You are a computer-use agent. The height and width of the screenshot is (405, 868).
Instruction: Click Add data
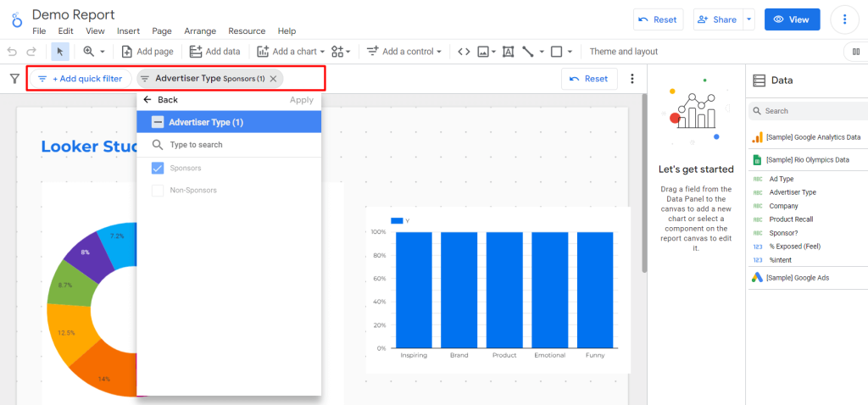(214, 52)
